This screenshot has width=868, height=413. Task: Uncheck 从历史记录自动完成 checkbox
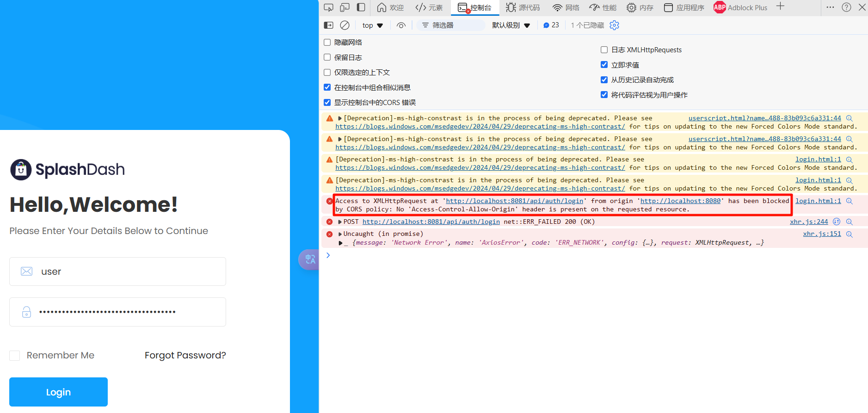pos(604,80)
